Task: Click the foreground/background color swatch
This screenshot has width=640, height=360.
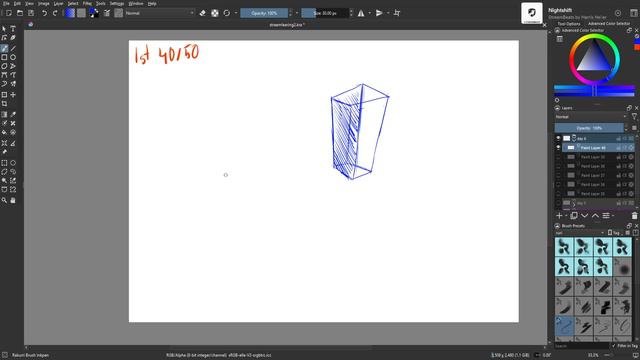Action: [94, 13]
